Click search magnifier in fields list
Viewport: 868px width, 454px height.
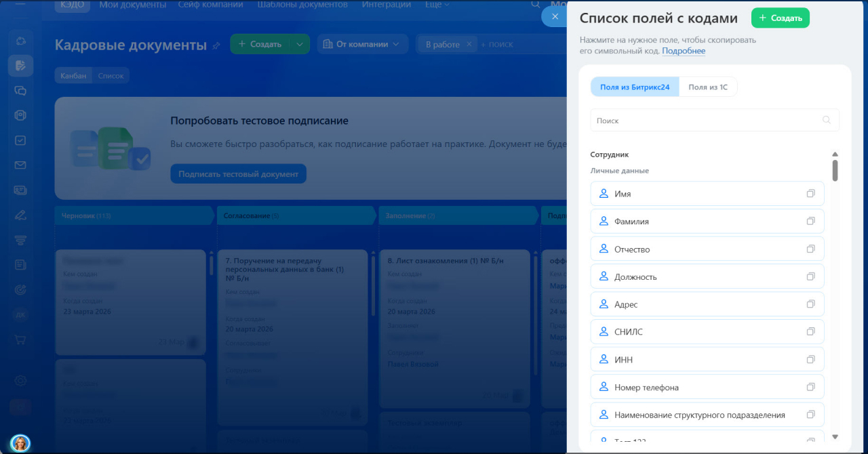tap(826, 120)
